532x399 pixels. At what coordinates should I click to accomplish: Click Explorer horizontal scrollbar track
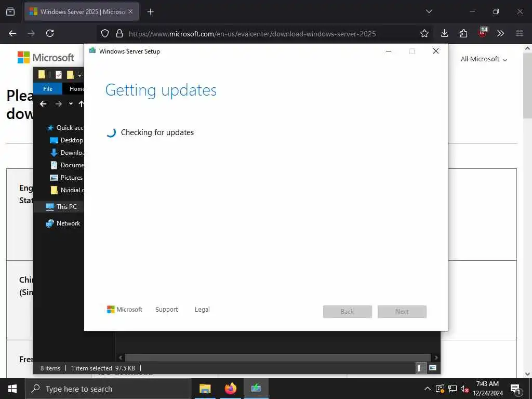pyautogui.click(x=278, y=357)
